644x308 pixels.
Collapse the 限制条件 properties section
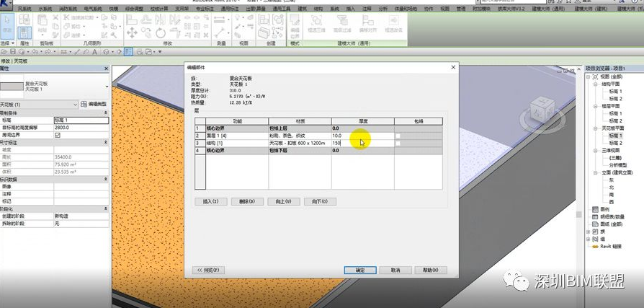[x=106, y=113]
